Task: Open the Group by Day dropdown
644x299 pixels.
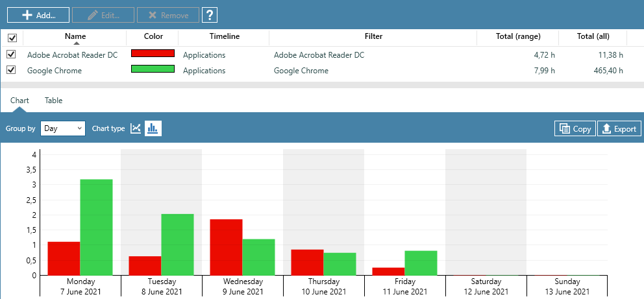Action: point(62,128)
